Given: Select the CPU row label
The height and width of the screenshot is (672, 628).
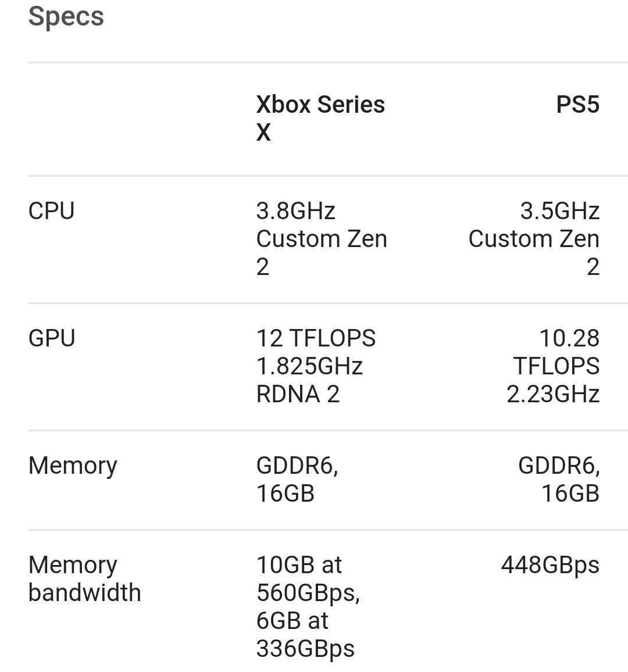Looking at the screenshot, I should 51,211.
